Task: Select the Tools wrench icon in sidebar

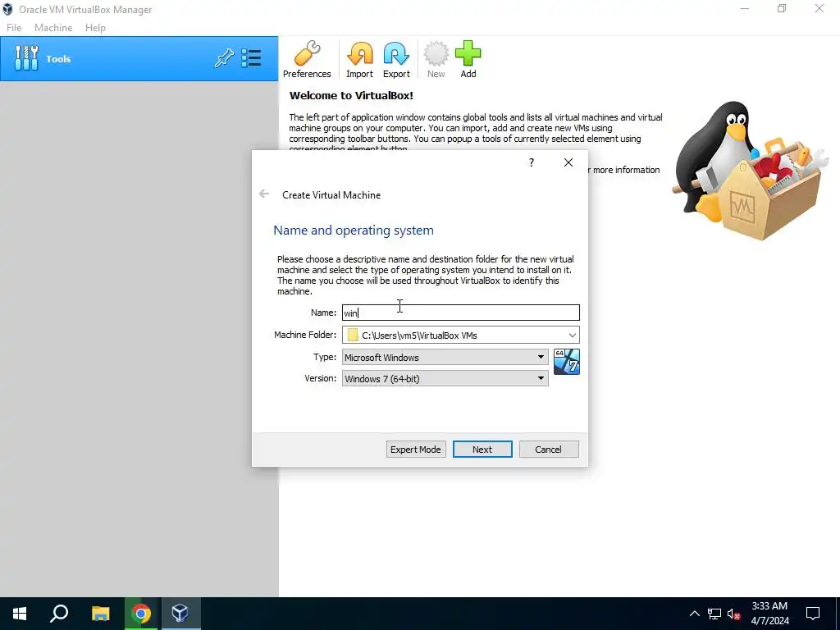Action: 26,58
